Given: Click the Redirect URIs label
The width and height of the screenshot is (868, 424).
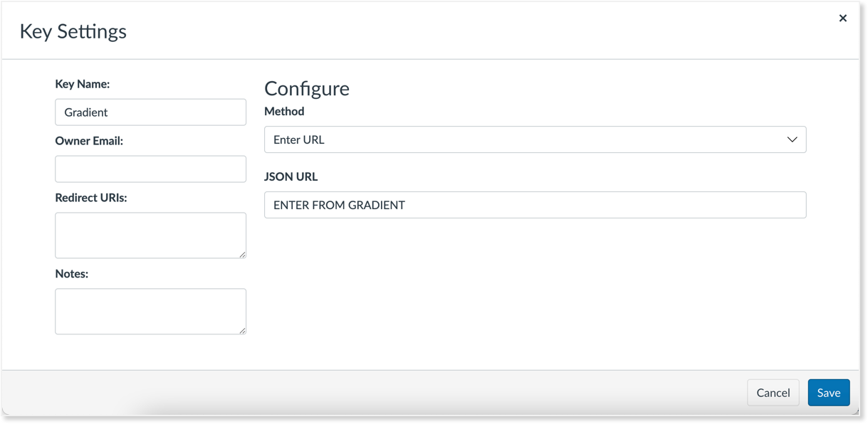Looking at the screenshot, I should click(x=91, y=198).
